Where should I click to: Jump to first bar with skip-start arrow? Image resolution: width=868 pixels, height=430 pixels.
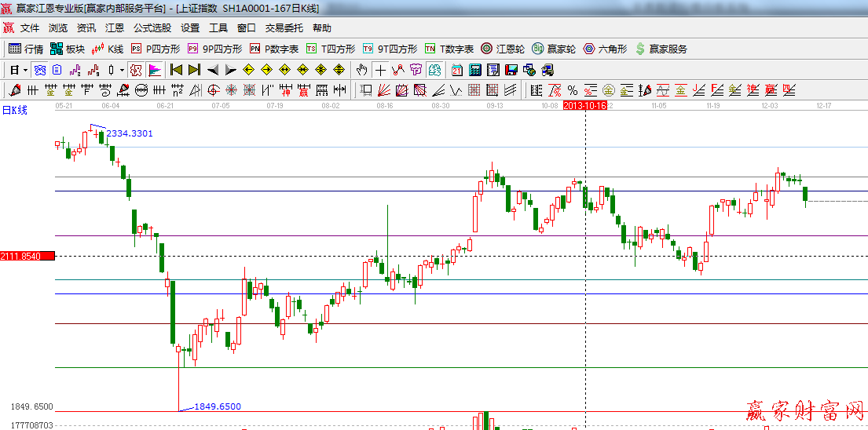176,70
